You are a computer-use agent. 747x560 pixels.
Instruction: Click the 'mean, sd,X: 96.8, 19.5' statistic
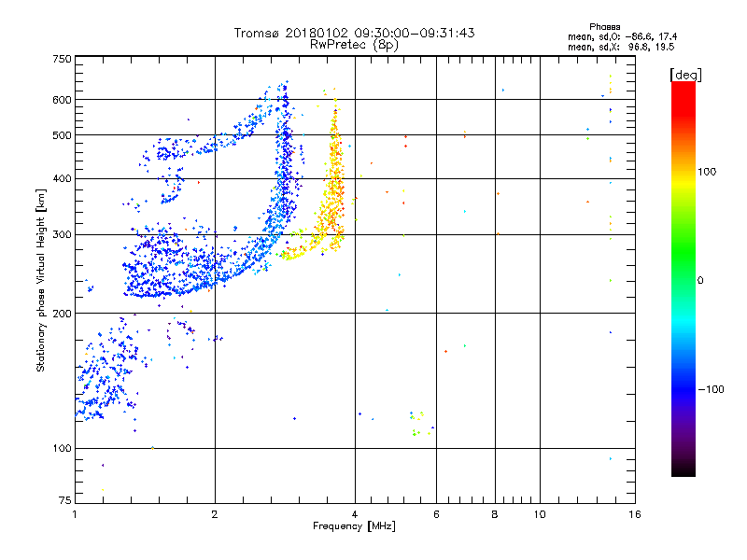(x=621, y=47)
